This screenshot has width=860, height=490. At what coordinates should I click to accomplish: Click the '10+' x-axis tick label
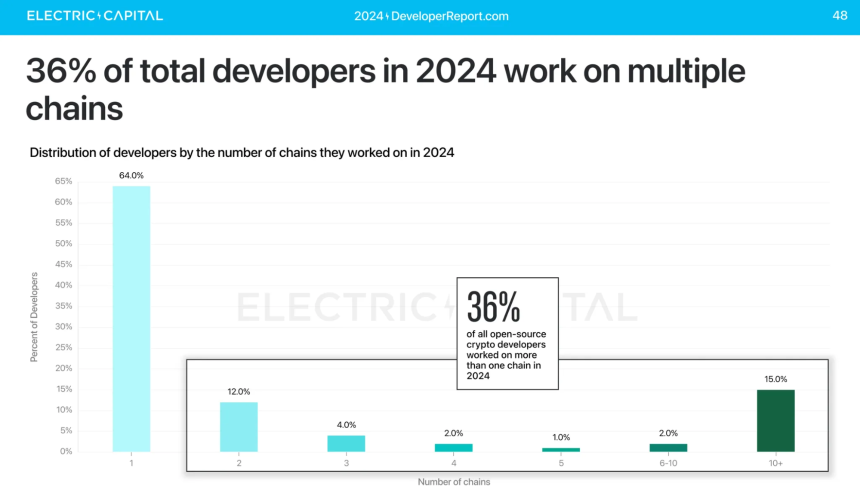776,463
